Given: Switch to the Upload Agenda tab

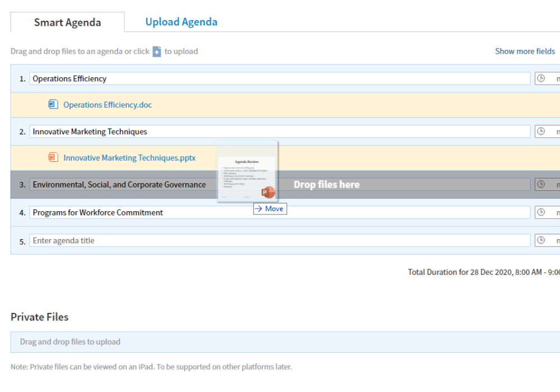Looking at the screenshot, I should point(181,22).
